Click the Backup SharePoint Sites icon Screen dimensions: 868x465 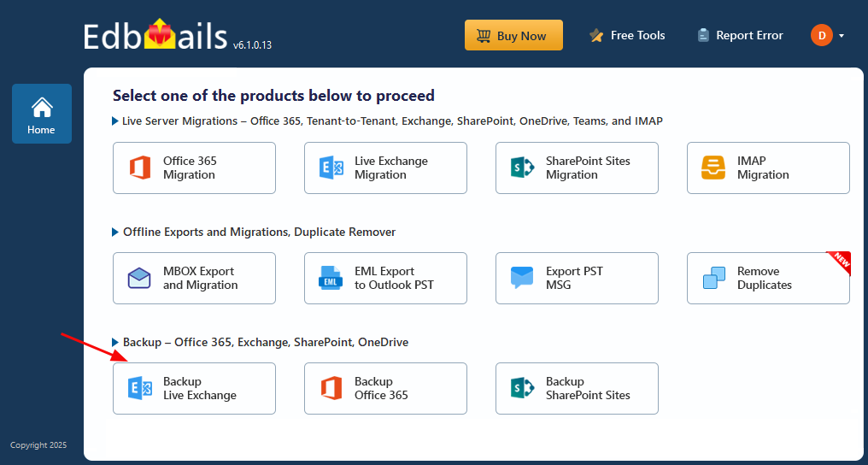pos(522,388)
